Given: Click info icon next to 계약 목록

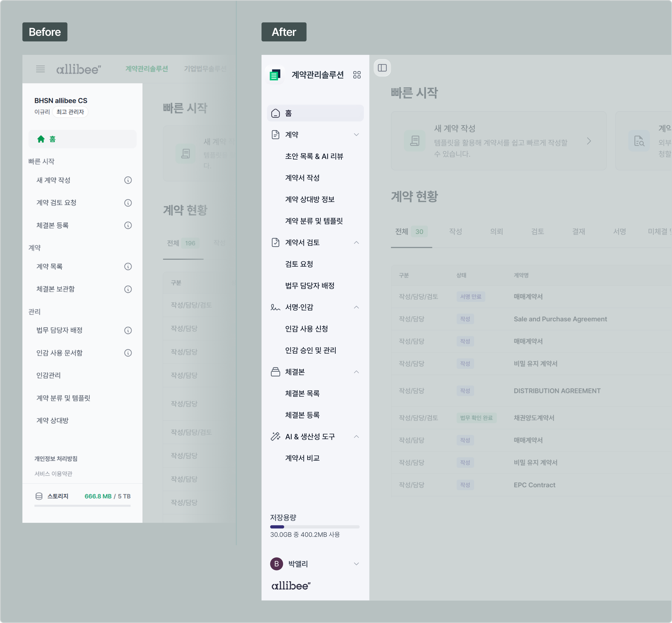Looking at the screenshot, I should coord(128,266).
